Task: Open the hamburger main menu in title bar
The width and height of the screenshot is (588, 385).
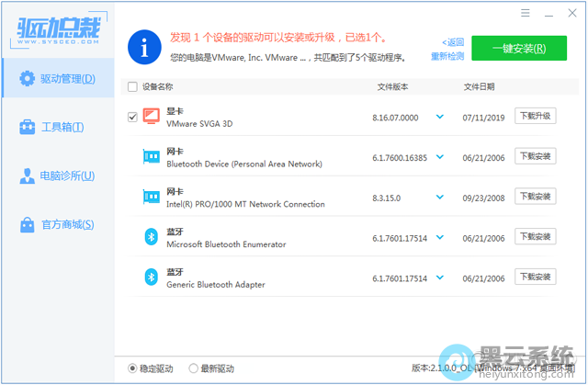Action: click(525, 14)
